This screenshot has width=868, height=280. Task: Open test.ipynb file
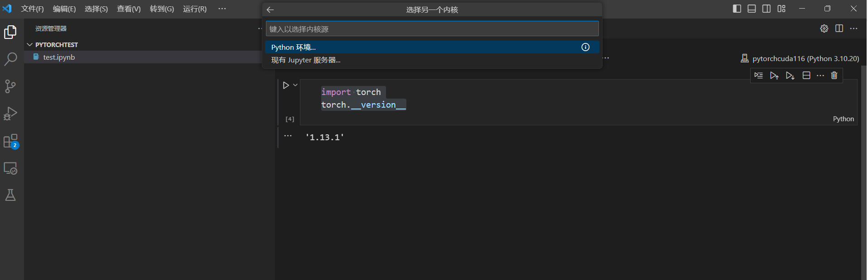pos(59,57)
